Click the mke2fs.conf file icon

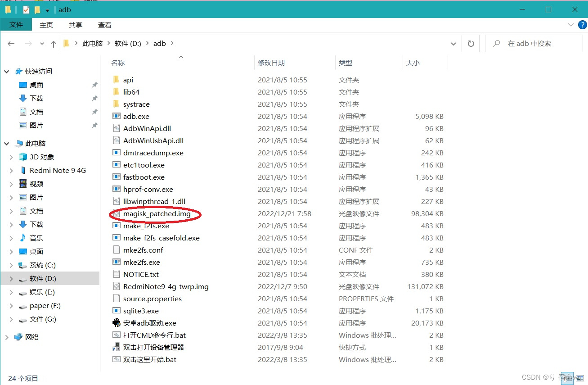pos(117,250)
